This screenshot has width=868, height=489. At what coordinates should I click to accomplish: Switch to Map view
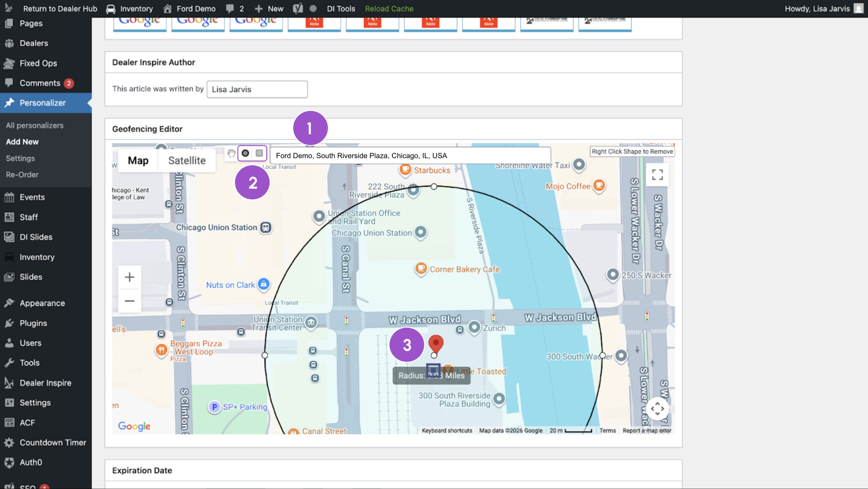pos(138,161)
